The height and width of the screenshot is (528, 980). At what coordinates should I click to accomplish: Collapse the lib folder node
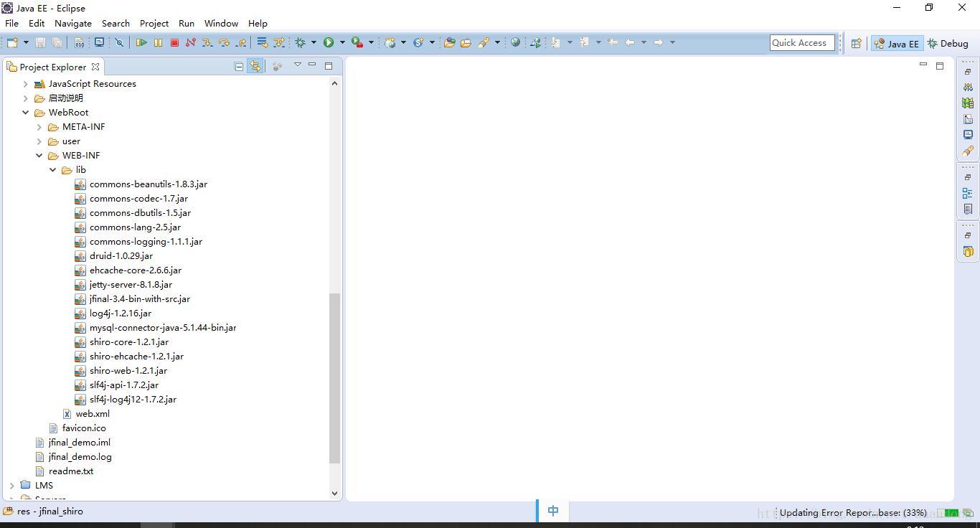52,169
